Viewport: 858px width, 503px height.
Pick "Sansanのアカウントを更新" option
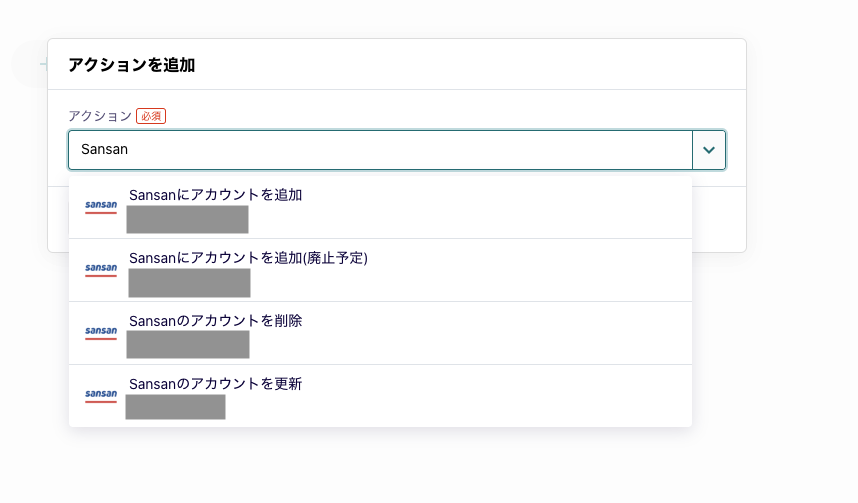click(380, 396)
